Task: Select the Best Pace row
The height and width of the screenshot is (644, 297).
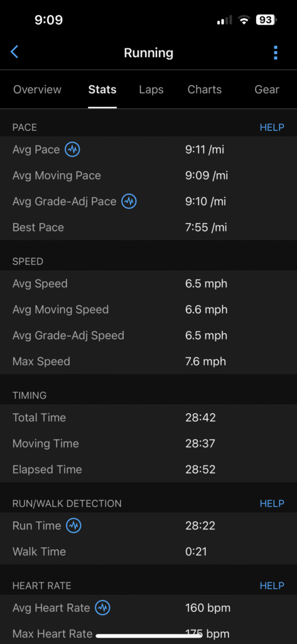Action: 148,227
